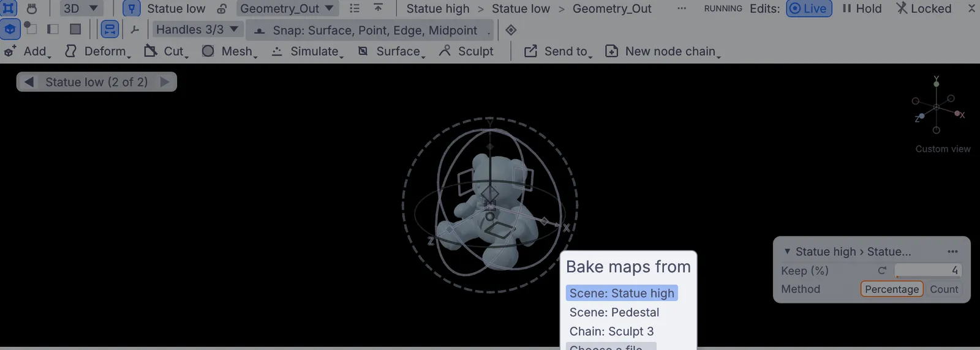Go to previous object with left arrow
The width and height of the screenshot is (980, 350).
29,82
